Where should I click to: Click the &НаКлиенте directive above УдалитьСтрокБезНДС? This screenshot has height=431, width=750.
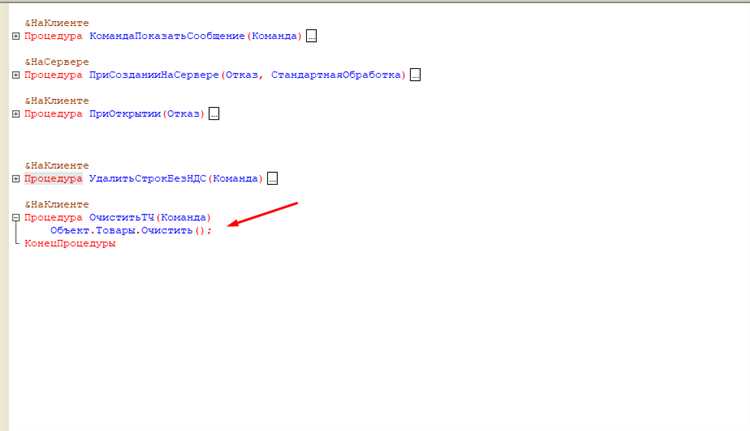[57, 166]
